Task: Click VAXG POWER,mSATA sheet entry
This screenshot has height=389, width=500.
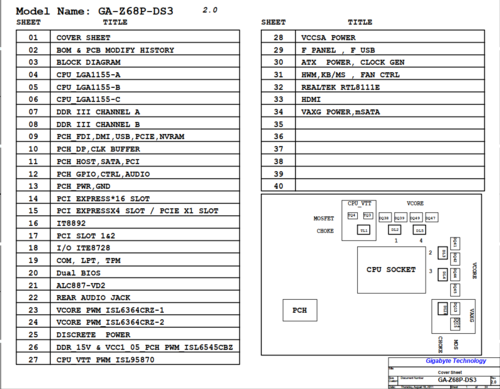Action: (x=341, y=112)
